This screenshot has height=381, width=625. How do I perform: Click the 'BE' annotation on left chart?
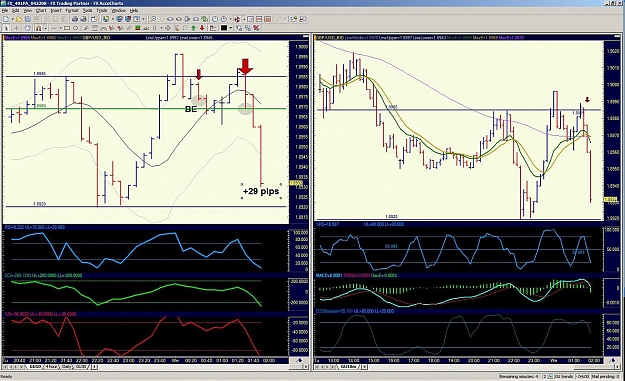click(x=191, y=109)
